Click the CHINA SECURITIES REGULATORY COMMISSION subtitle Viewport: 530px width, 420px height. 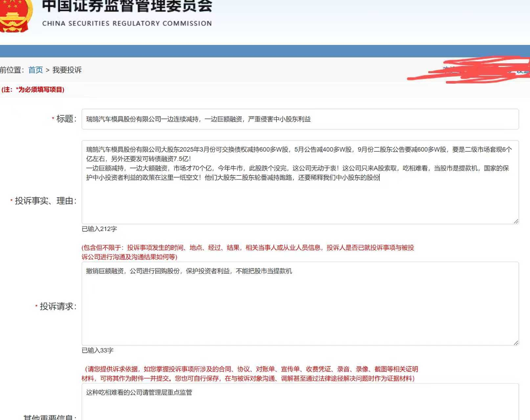coord(127,23)
